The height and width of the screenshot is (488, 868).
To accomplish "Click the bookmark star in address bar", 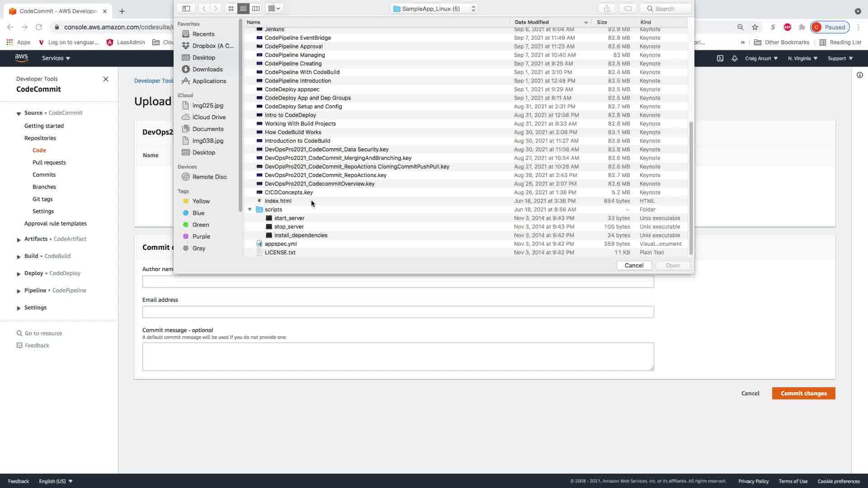I will click(755, 27).
